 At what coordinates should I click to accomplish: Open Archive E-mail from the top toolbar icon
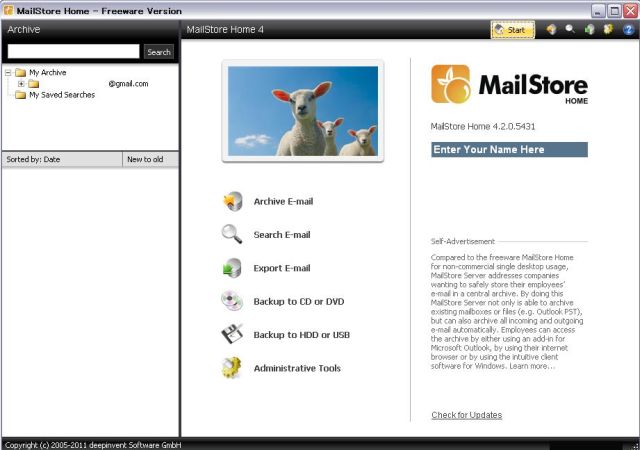tap(551, 29)
